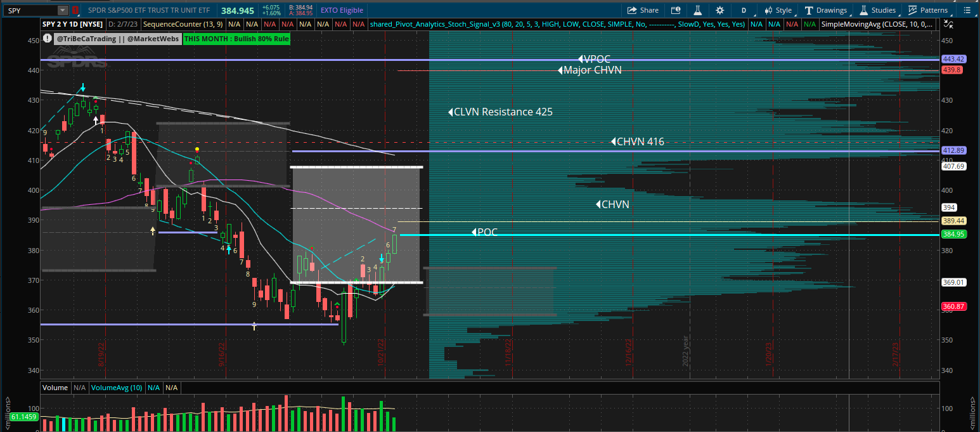Click the SPY 2 Y 1D [NYSE] label
This screenshot has height=432, width=980.
click(x=72, y=24)
